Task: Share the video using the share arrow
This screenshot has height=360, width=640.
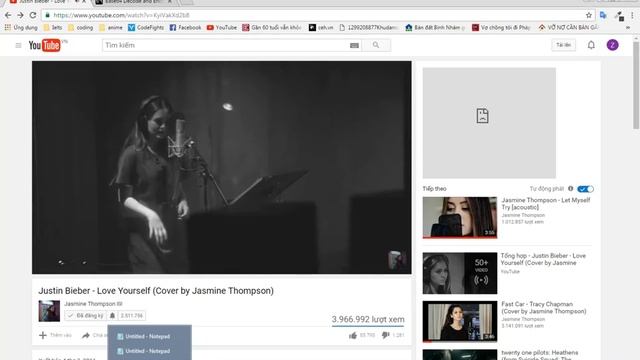Action: (86, 335)
